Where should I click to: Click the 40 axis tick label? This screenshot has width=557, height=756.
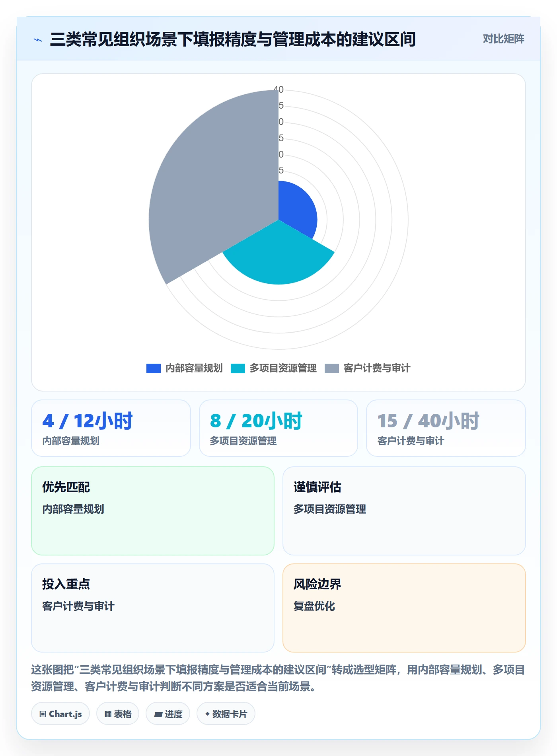[278, 90]
